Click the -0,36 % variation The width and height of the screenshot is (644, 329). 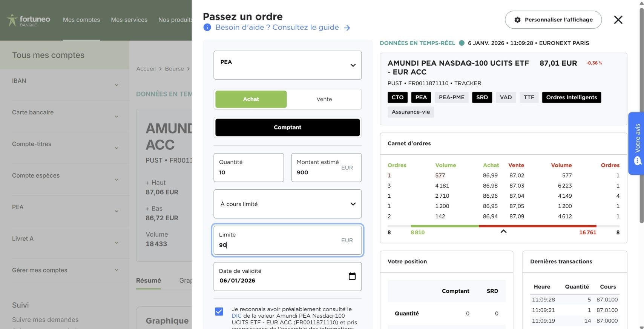click(x=594, y=63)
